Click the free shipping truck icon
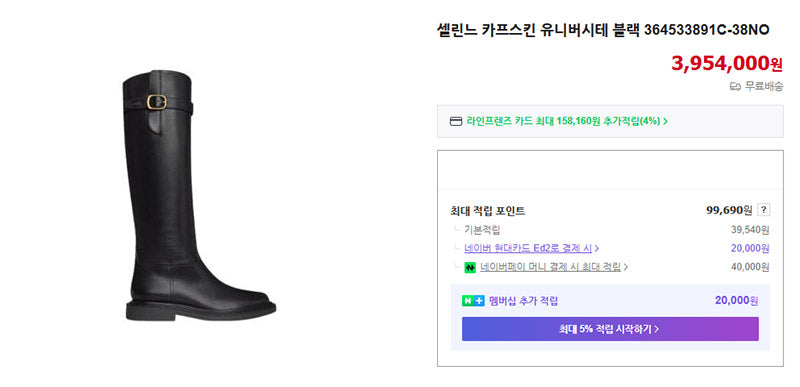 point(735,87)
